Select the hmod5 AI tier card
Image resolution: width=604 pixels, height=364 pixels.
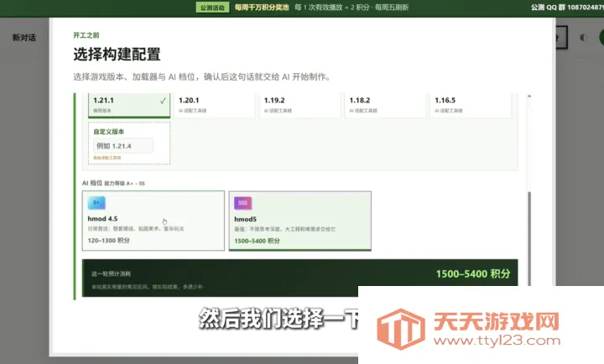point(300,221)
